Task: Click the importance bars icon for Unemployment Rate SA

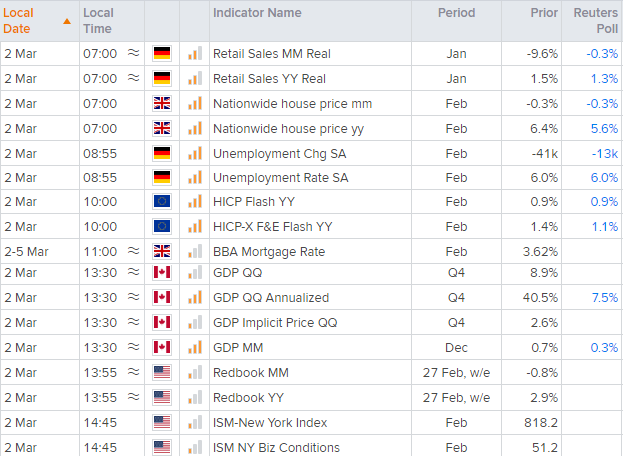Action: [x=194, y=177]
